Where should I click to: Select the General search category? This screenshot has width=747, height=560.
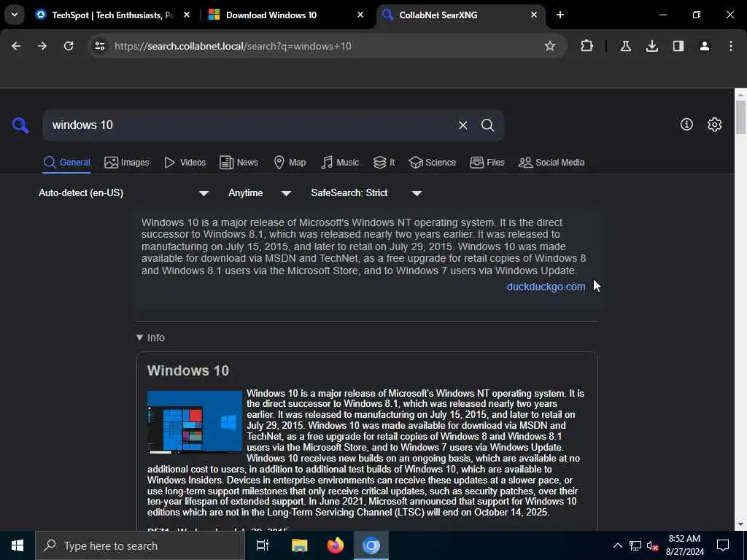(x=66, y=163)
